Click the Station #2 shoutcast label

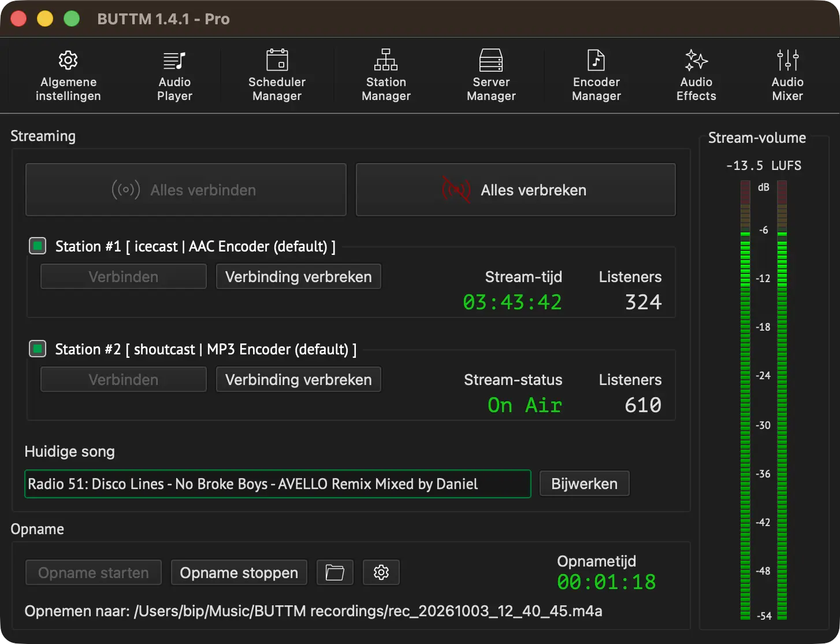tap(206, 349)
